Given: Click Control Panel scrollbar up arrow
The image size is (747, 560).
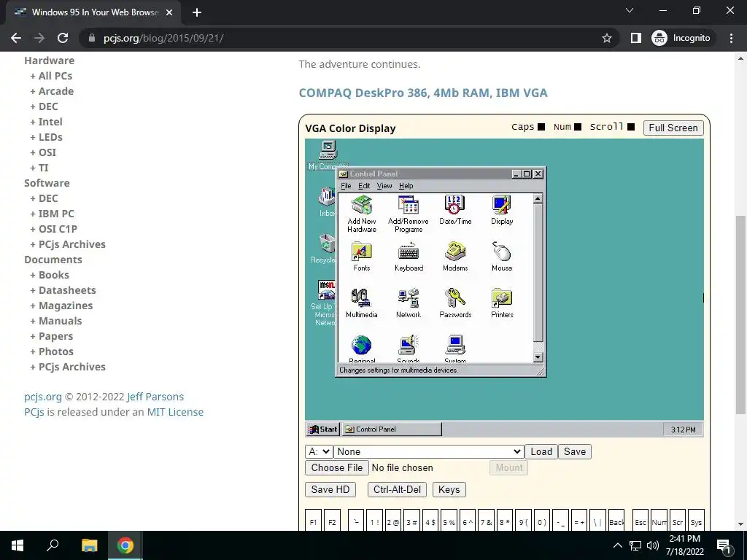Looking at the screenshot, I should pyautogui.click(x=538, y=198).
